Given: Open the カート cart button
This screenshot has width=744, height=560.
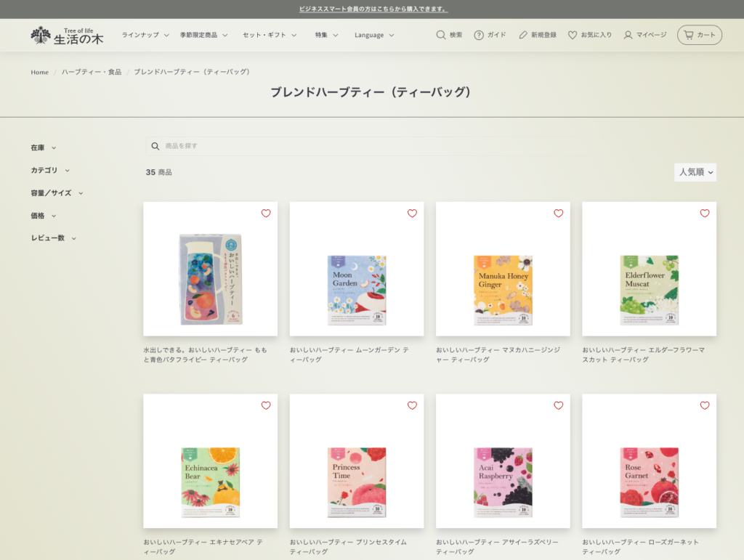Looking at the screenshot, I should 700,35.
